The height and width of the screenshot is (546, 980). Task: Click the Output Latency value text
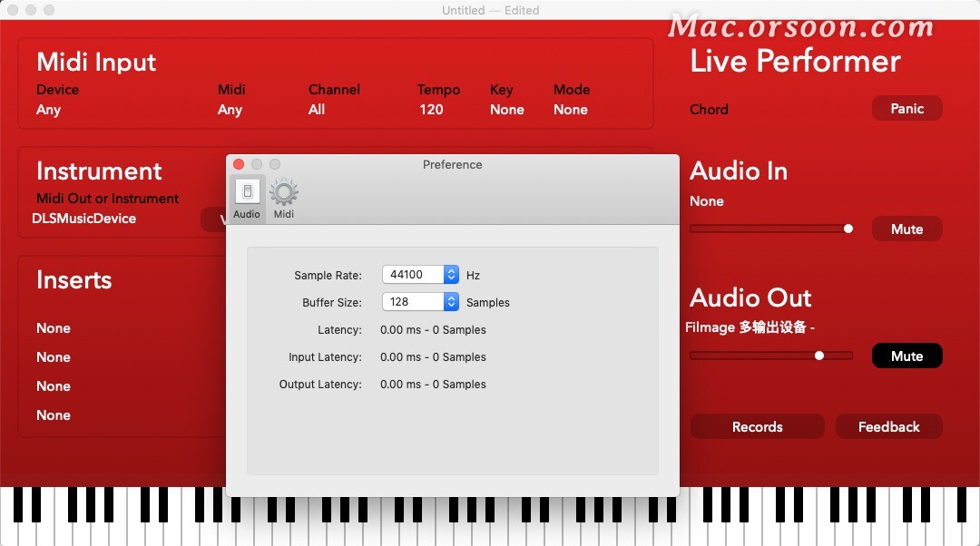pos(433,385)
